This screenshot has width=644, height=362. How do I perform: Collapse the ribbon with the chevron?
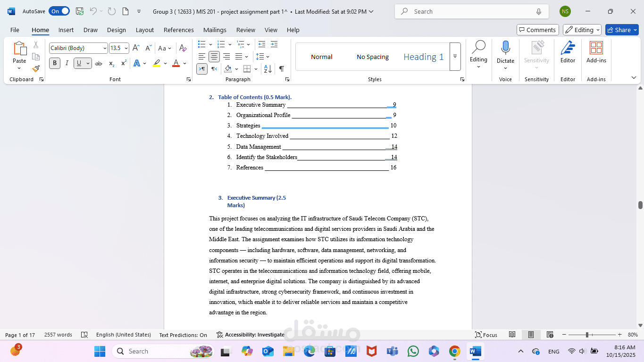tap(634, 77)
